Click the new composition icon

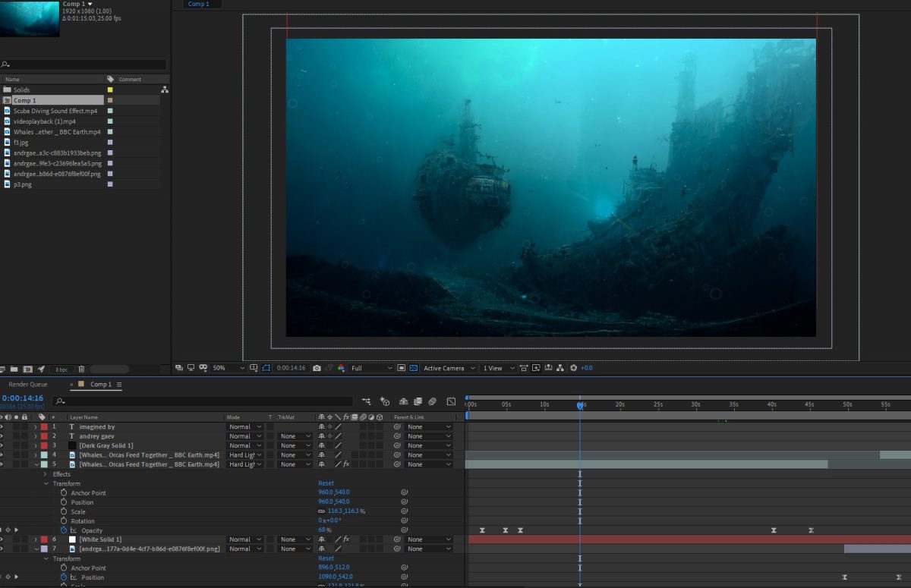tap(27, 369)
